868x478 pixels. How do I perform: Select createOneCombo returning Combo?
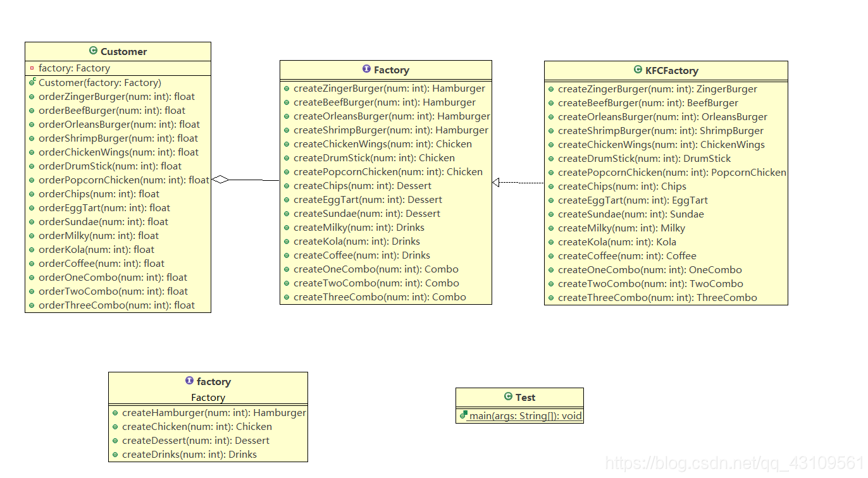click(376, 269)
